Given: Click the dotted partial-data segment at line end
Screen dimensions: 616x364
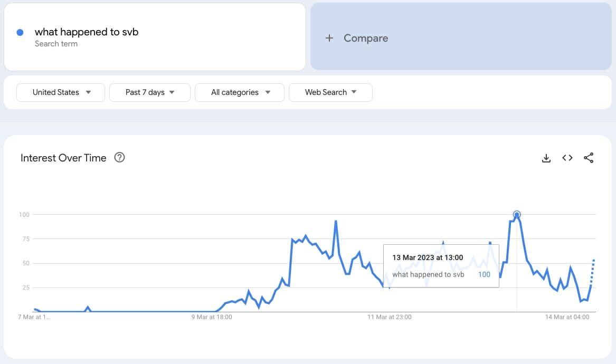Looking at the screenshot, I should point(593,272).
